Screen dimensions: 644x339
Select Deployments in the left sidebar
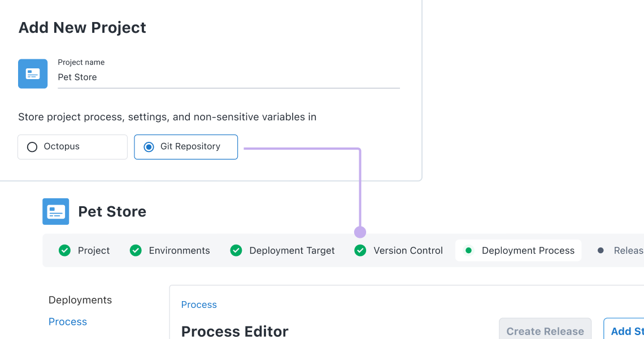pos(80,300)
